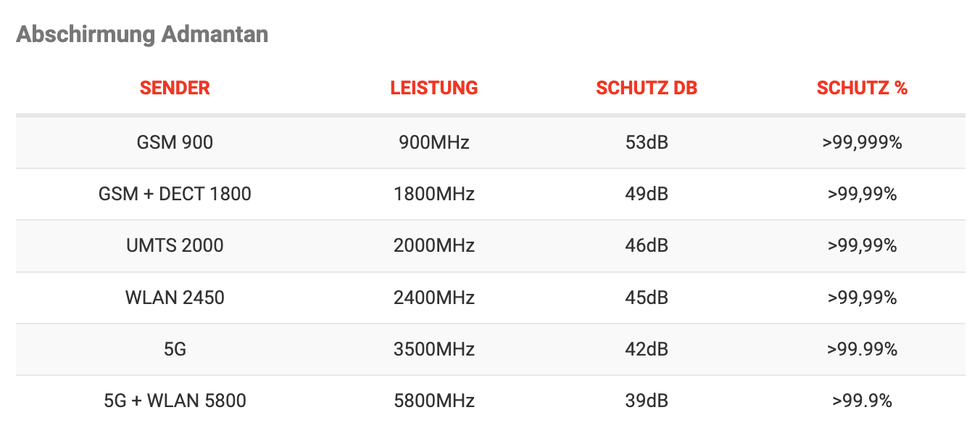Click the 3500MHz value
980x447 pixels.
434,349
